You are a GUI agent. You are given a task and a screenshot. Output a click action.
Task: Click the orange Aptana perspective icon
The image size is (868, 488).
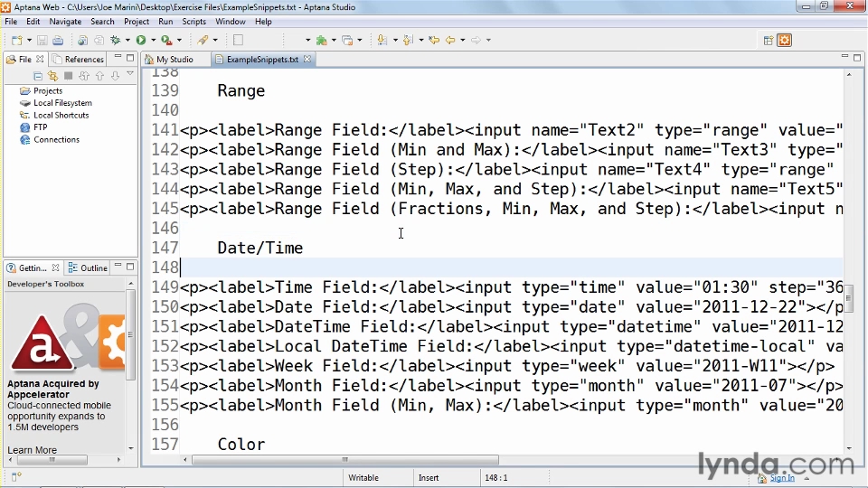pos(785,40)
